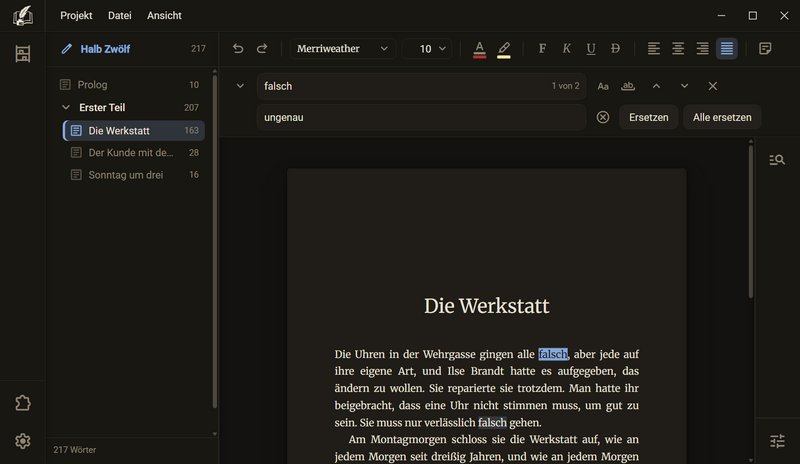The image size is (800, 464).
Task: Toggle case-sensitive search (Aa)
Action: (603, 86)
